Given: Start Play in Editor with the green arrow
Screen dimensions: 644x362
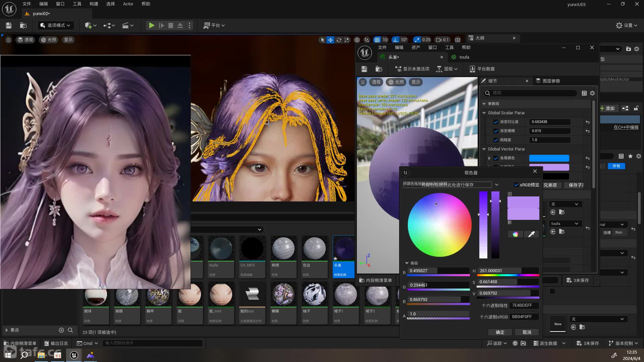Looking at the screenshot, I should 152,25.
